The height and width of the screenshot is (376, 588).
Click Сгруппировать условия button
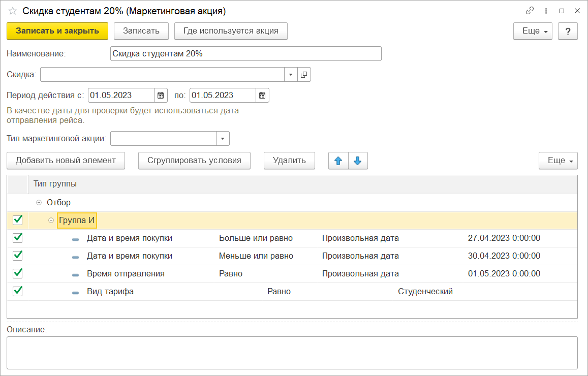(x=194, y=161)
